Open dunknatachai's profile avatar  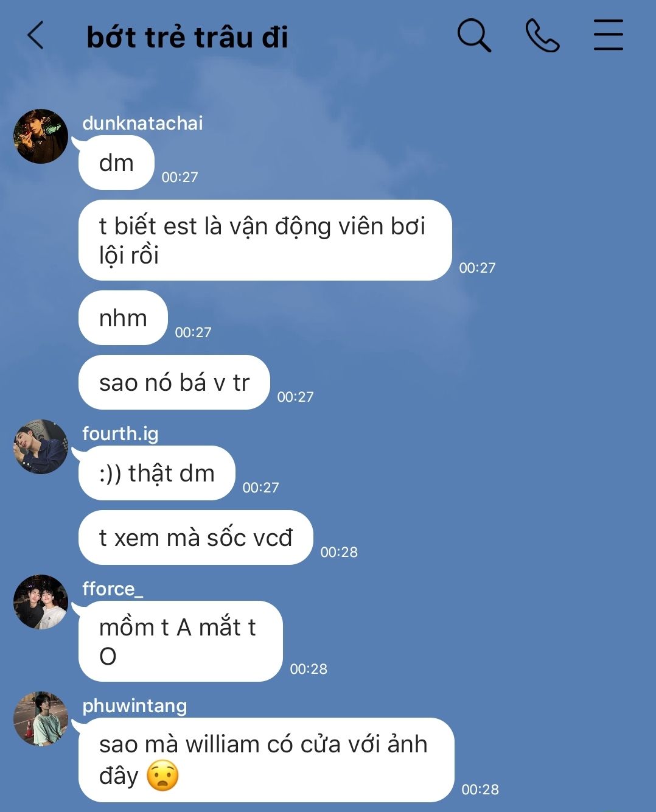[41, 136]
